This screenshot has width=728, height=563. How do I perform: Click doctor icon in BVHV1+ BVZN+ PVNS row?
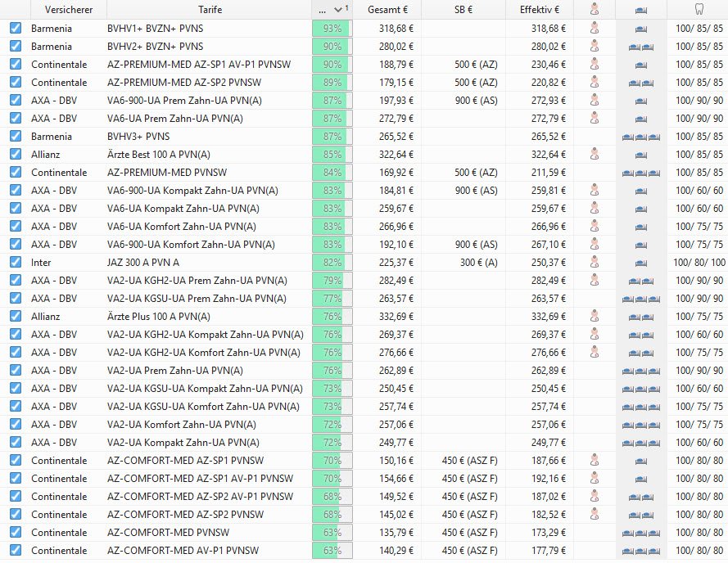595,29
